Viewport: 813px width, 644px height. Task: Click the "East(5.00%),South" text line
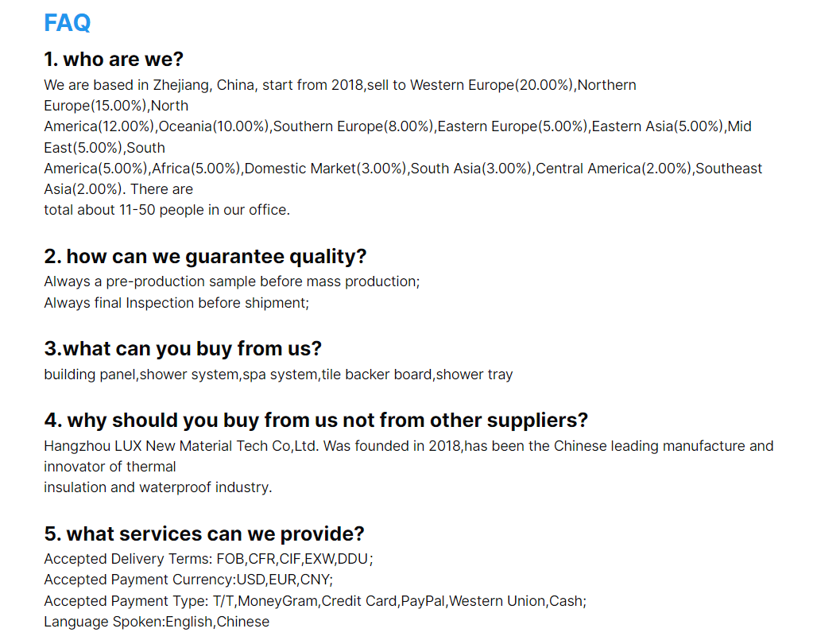104,148
